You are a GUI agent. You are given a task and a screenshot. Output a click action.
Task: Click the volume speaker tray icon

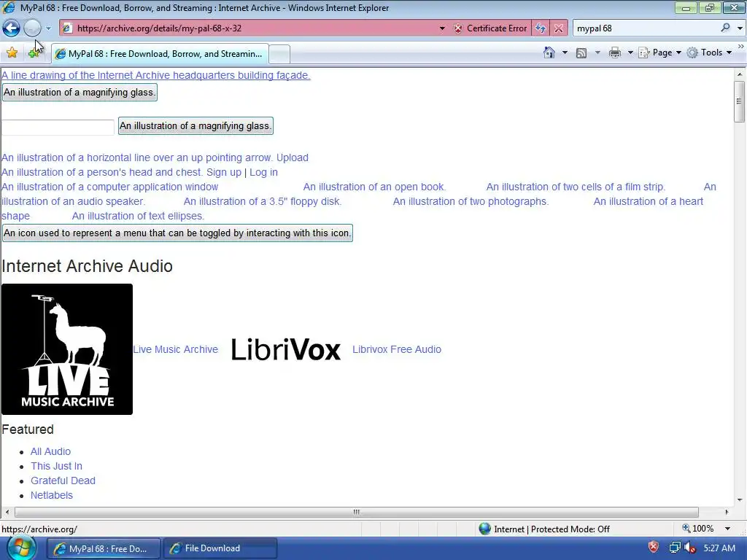689,548
